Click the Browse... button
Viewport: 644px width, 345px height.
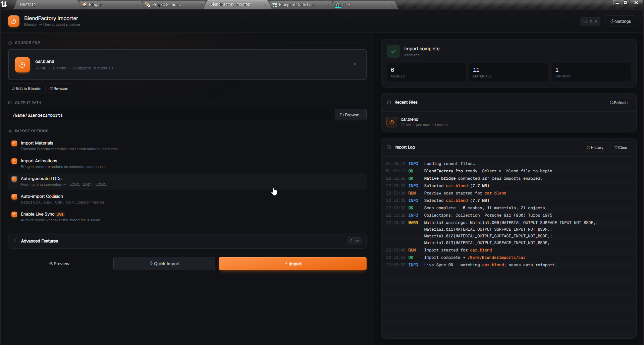[351, 115]
